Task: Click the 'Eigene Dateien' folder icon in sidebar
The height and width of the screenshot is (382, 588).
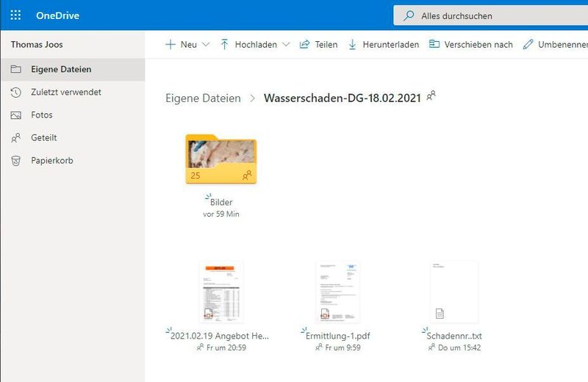Action: [x=15, y=69]
